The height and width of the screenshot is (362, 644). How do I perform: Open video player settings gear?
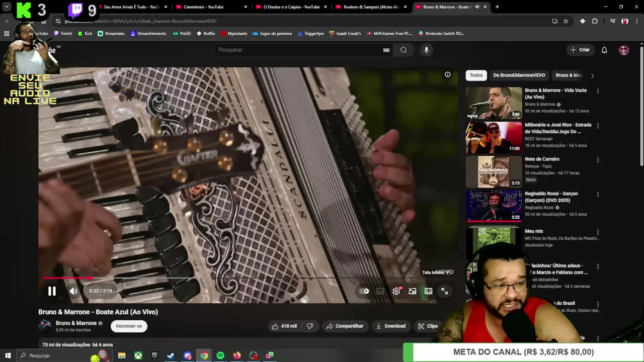[396, 291]
